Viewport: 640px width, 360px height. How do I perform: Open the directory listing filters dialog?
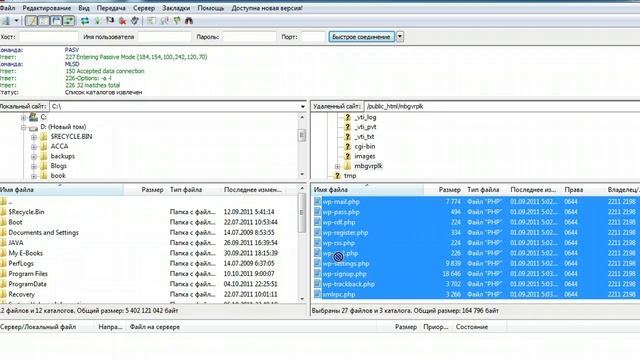point(151,21)
